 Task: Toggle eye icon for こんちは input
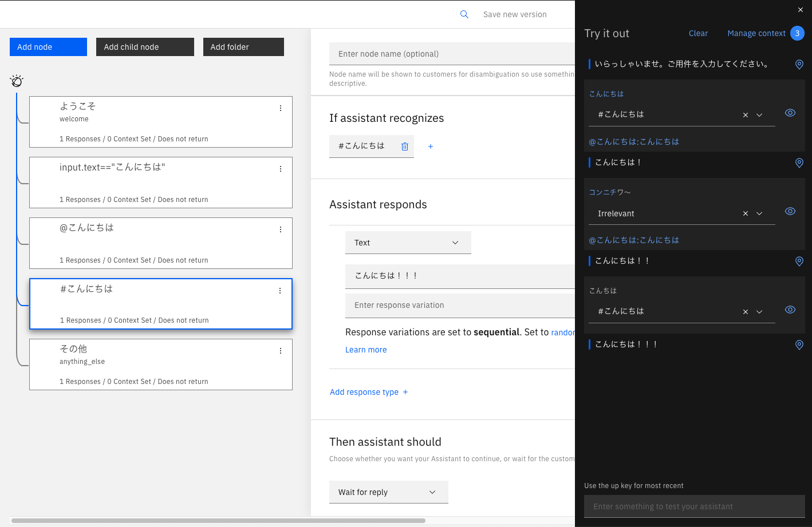[x=790, y=310]
